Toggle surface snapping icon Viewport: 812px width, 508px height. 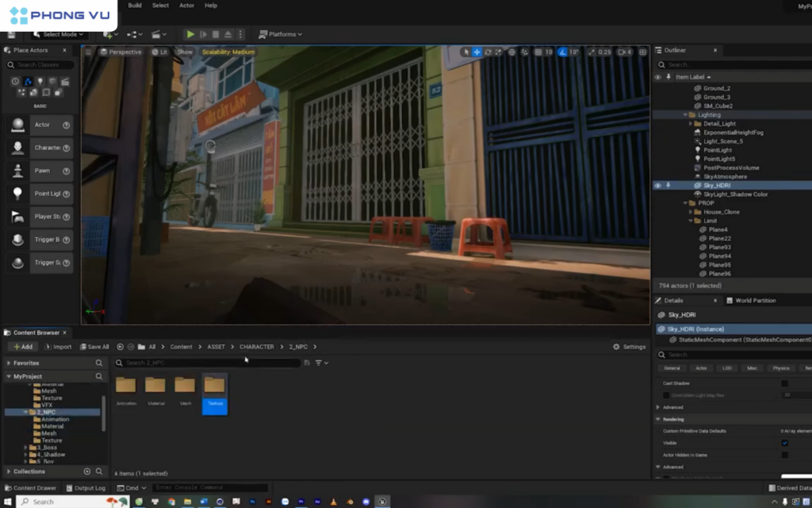click(525, 52)
